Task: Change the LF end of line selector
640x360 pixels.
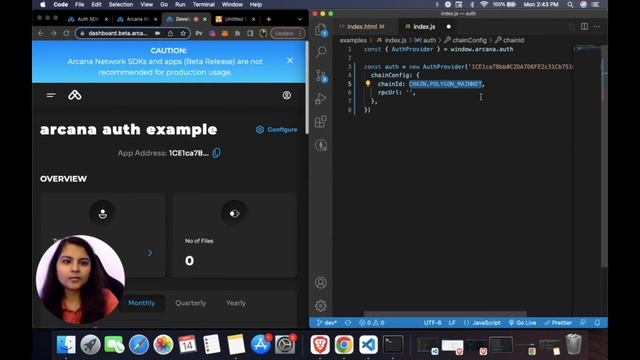Action: coord(452,322)
